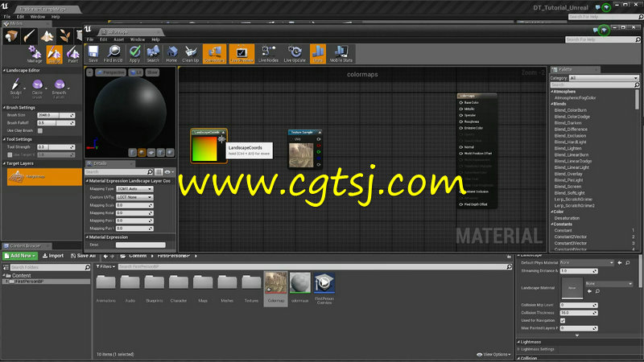644x362 pixels.
Task: Select the Texture Sample node thumbnail
Action: 301,154
